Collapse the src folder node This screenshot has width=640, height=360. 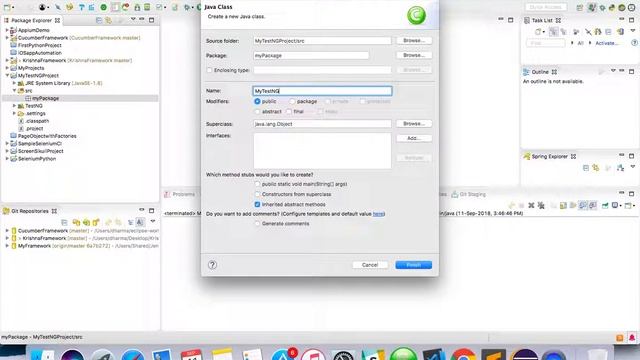[14, 91]
